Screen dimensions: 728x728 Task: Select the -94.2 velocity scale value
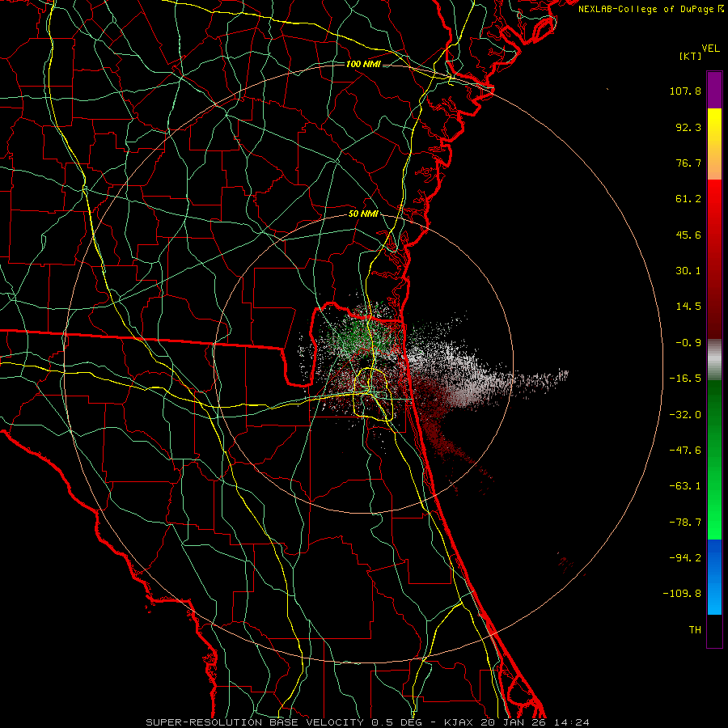pyautogui.click(x=685, y=558)
